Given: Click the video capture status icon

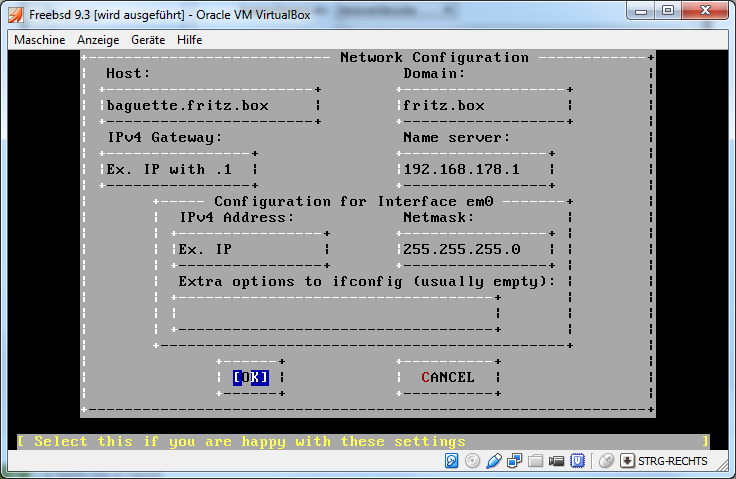Looking at the screenshot, I should [x=556, y=461].
